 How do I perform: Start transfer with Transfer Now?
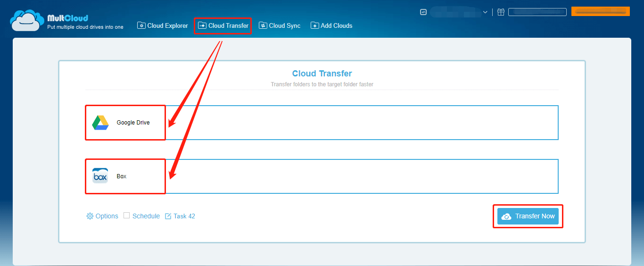click(x=528, y=216)
